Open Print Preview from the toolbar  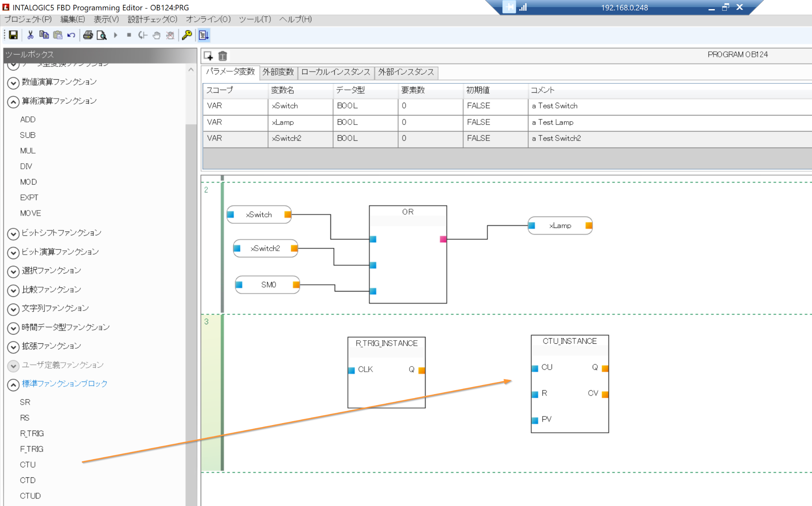[x=101, y=35]
